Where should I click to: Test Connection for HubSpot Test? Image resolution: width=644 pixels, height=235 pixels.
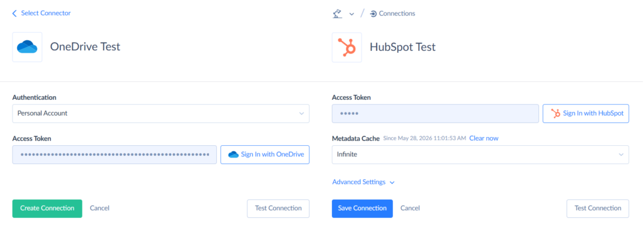597,209
